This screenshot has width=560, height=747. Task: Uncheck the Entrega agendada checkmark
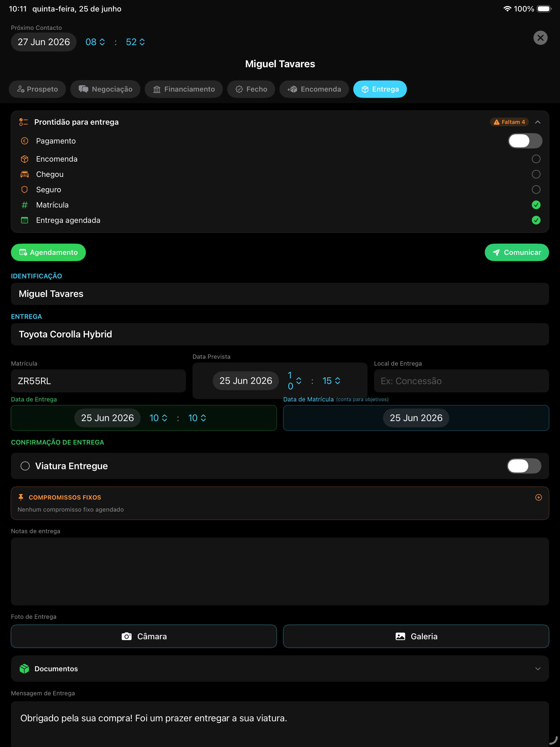pyautogui.click(x=536, y=220)
